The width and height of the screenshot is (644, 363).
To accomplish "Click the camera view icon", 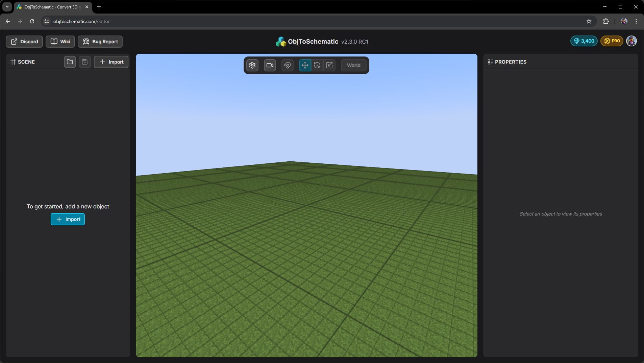I will click(270, 65).
